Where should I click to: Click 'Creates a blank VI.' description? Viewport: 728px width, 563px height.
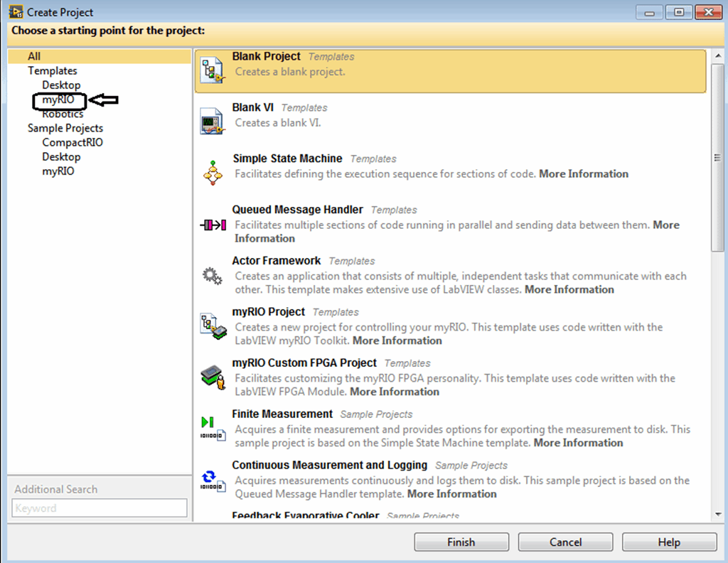(278, 122)
